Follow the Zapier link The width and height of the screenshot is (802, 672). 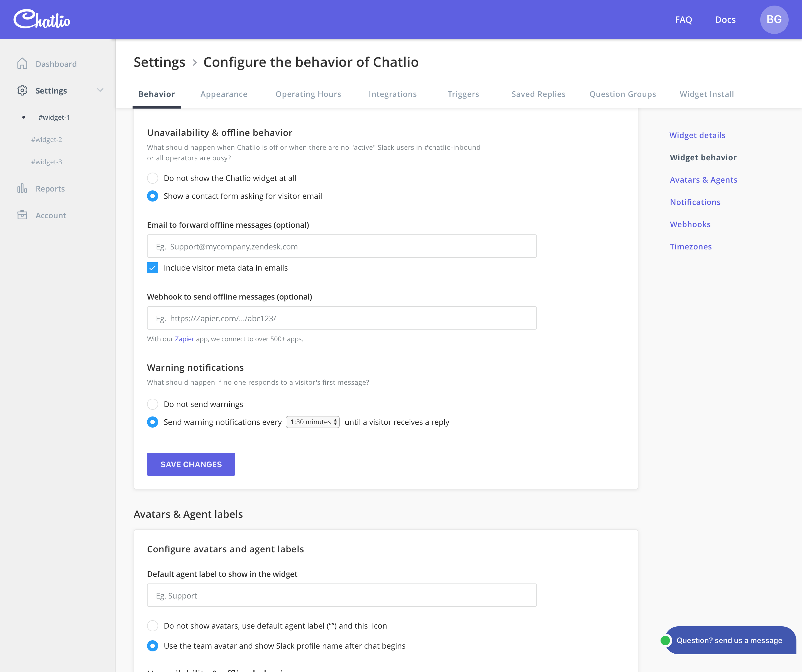(184, 339)
